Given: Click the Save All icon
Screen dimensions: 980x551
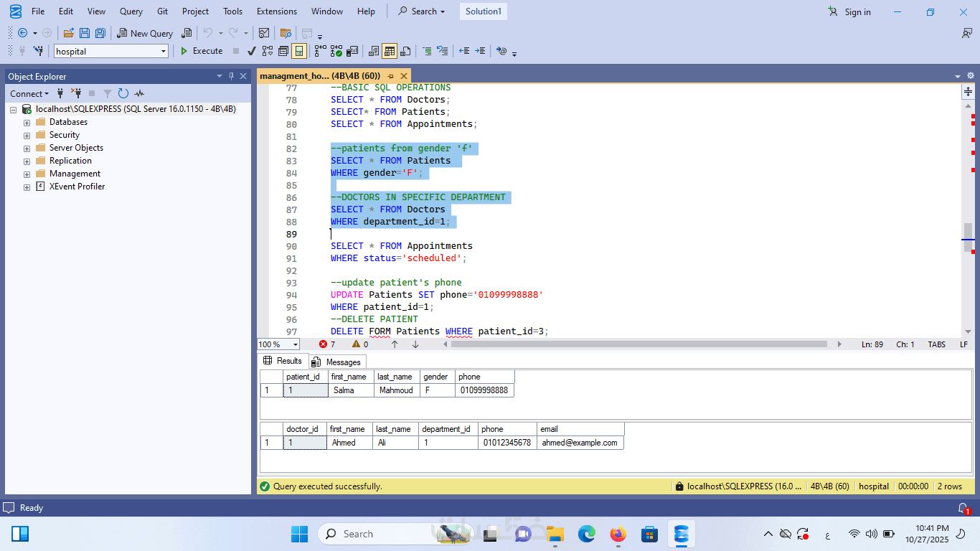Looking at the screenshot, I should point(100,33).
